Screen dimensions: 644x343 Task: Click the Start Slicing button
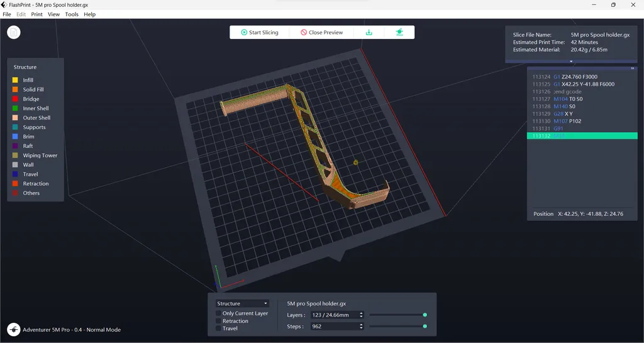[259, 32]
